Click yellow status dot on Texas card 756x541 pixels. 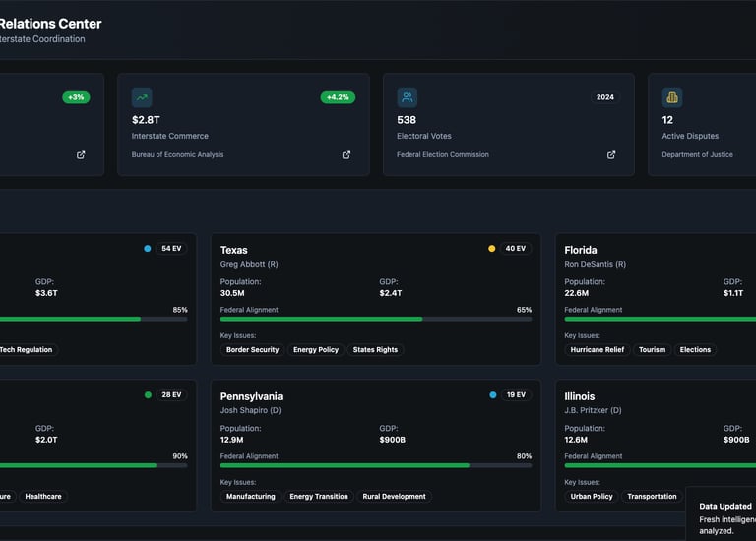coord(492,249)
